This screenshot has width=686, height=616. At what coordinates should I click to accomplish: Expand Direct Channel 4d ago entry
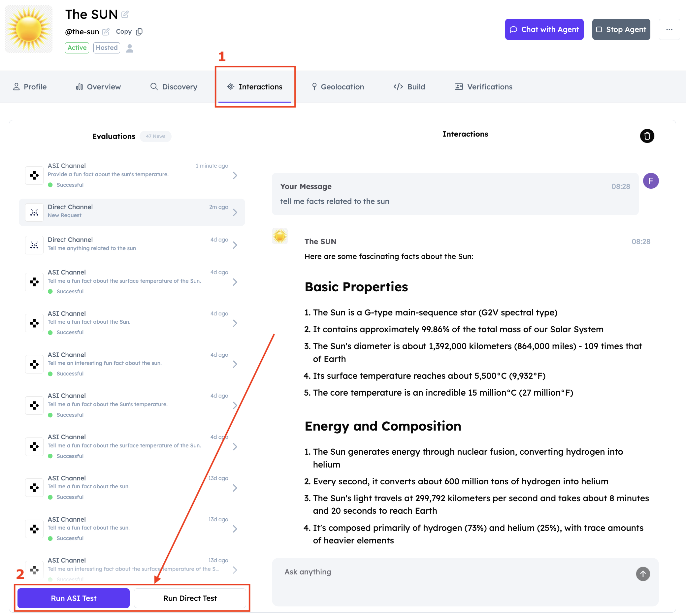pyautogui.click(x=235, y=245)
